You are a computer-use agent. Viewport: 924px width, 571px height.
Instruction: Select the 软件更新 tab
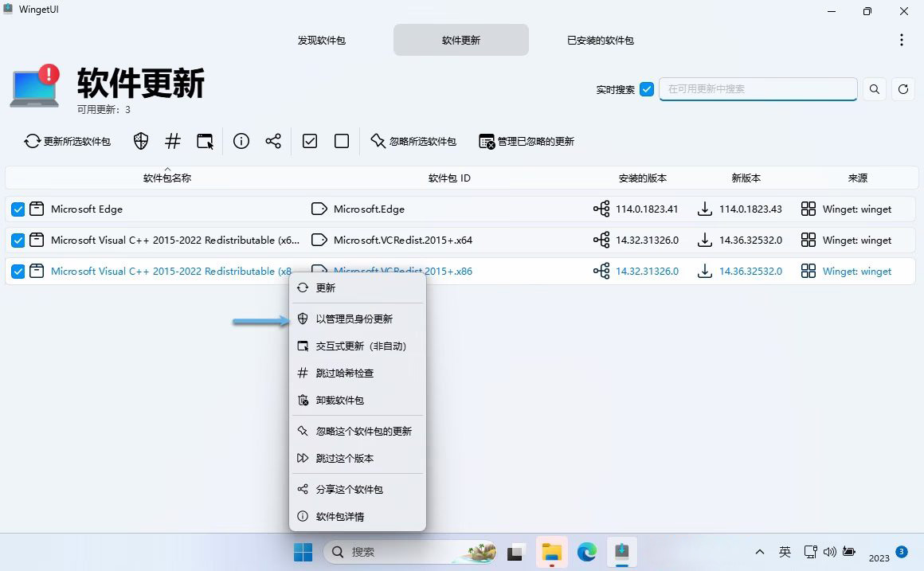(461, 40)
